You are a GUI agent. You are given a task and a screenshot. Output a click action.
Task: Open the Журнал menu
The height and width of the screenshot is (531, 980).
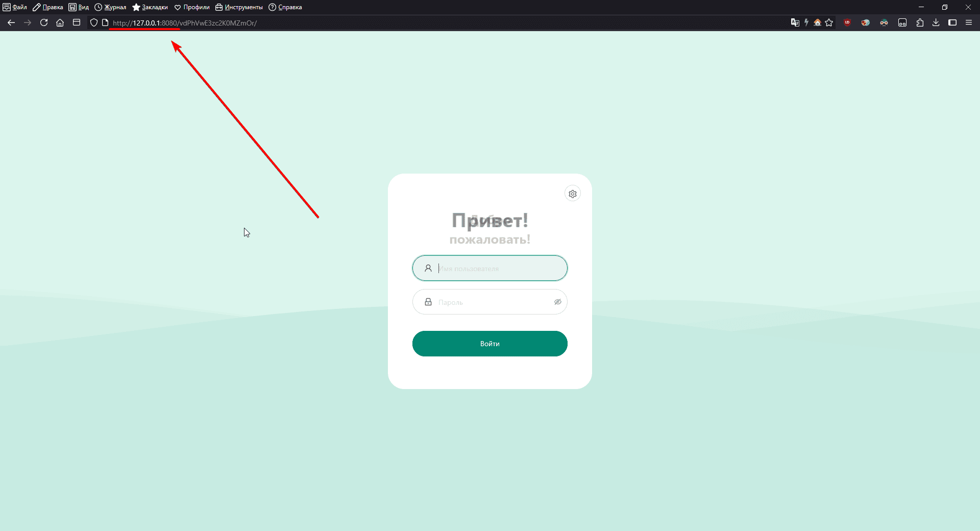coord(110,7)
